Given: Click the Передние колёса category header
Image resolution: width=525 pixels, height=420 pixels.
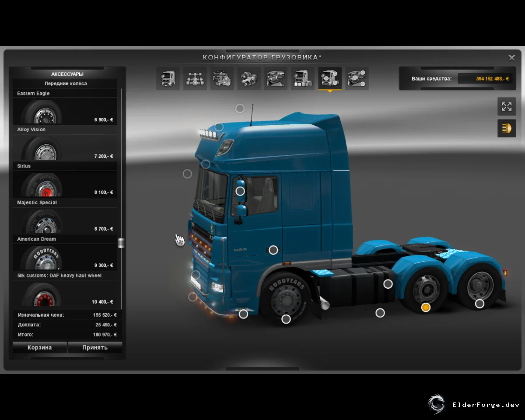Looking at the screenshot, I should pyautogui.click(x=66, y=84).
